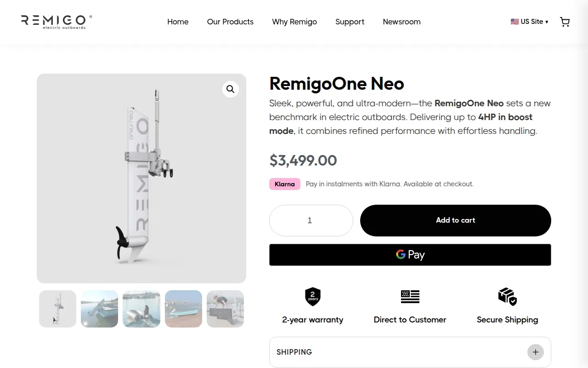The width and height of the screenshot is (588, 368).
Task: Open the shopping cart icon
Action: 565,22
